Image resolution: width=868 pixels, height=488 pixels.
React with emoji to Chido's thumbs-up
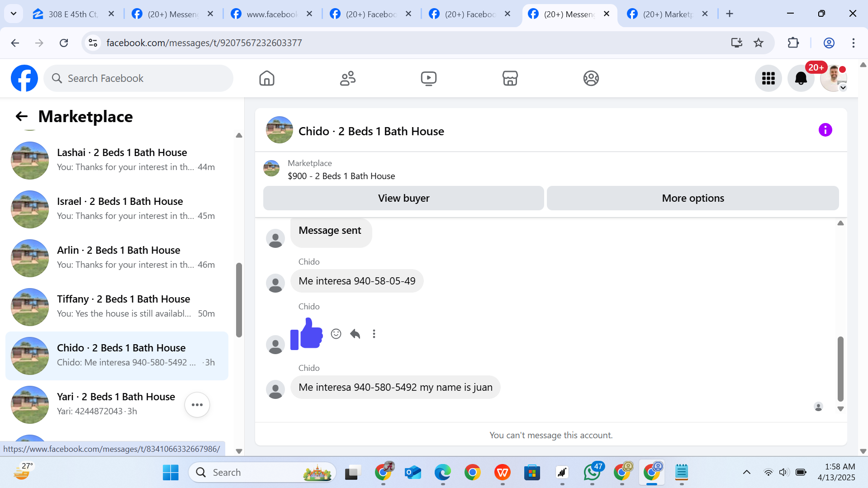[336, 334]
